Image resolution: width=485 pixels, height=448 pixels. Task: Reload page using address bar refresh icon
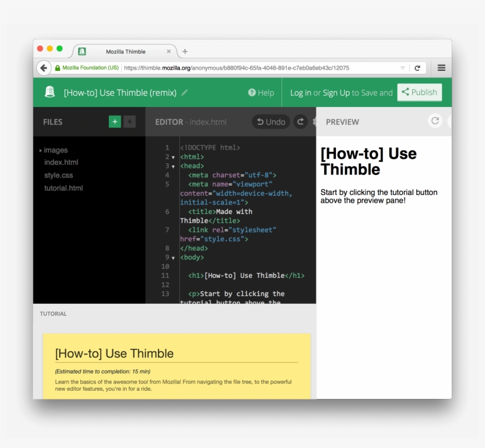[417, 68]
